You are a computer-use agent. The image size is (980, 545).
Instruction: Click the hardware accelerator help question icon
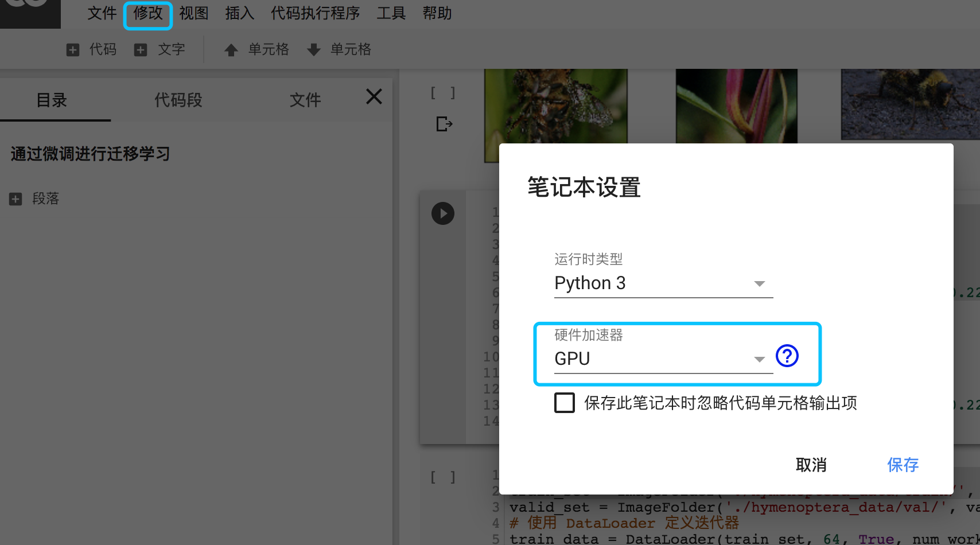[787, 356]
